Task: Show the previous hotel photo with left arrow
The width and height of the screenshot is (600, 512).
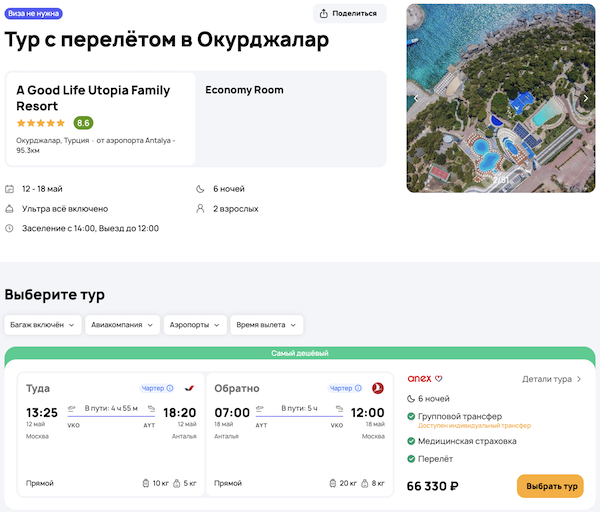Action: [x=416, y=98]
